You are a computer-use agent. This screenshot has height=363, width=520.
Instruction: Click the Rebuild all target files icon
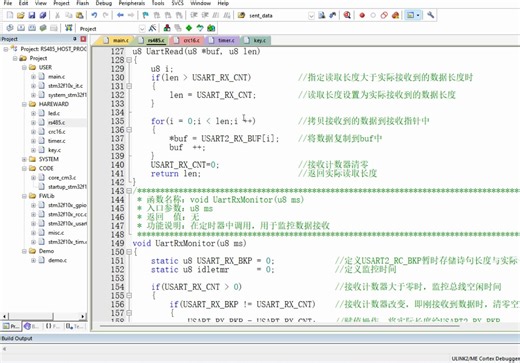(32, 28)
